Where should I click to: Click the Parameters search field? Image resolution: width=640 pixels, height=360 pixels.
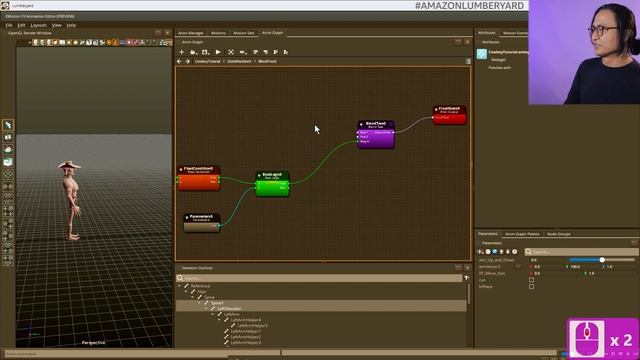(x=581, y=252)
